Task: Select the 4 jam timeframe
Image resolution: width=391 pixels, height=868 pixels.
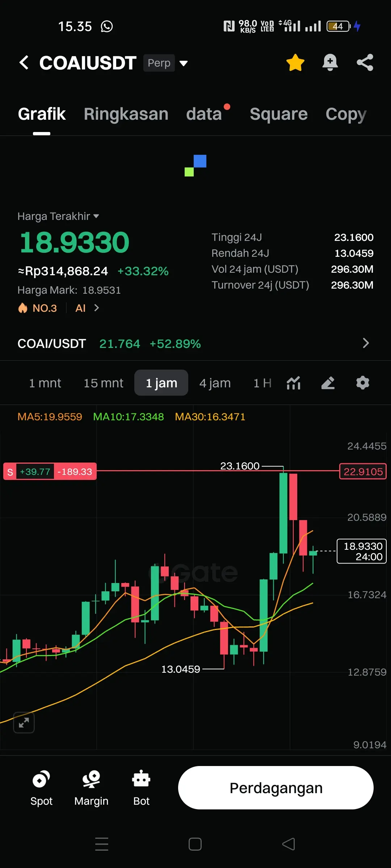Action: click(215, 383)
